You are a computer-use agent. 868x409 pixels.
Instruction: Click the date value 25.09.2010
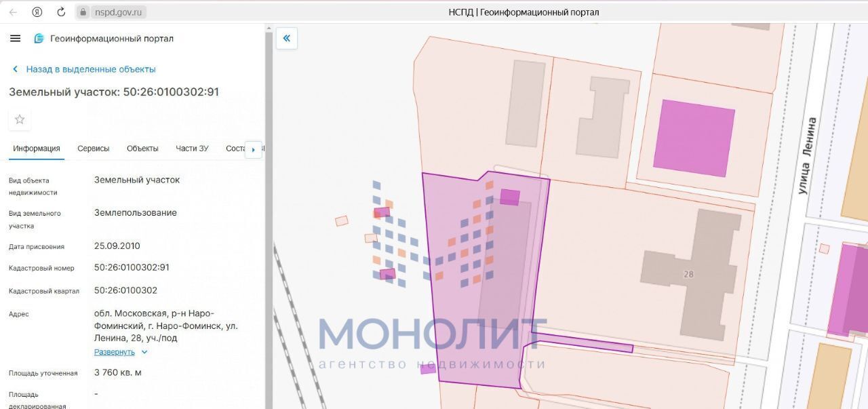[x=117, y=246]
